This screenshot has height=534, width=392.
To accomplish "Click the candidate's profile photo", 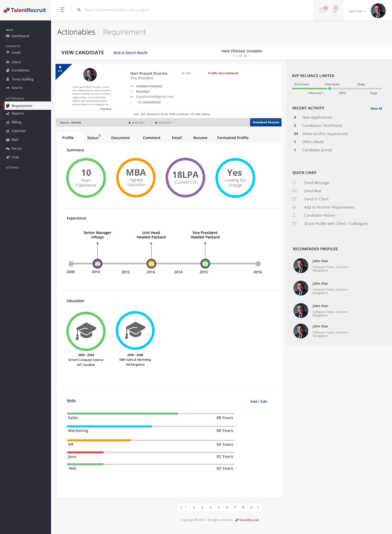I will (90, 75).
